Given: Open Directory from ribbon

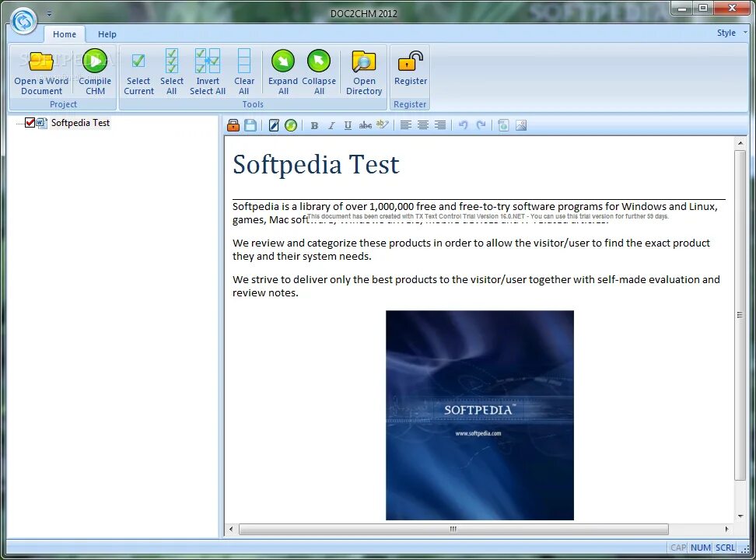Looking at the screenshot, I should (363, 73).
